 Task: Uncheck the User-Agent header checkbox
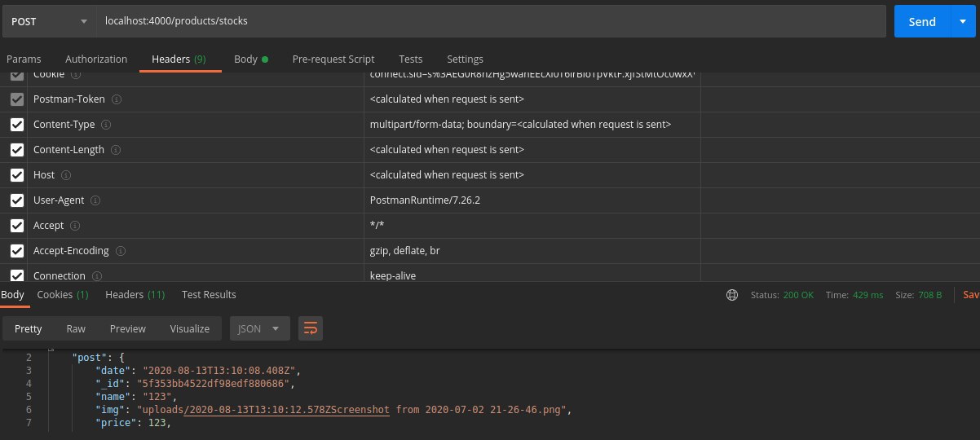click(x=16, y=200)
